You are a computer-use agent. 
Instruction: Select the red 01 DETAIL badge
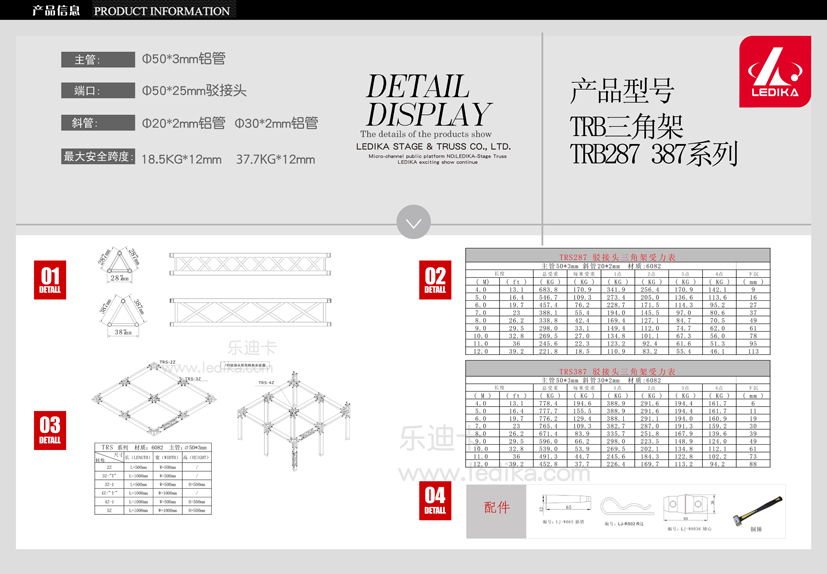click(50, 280)
